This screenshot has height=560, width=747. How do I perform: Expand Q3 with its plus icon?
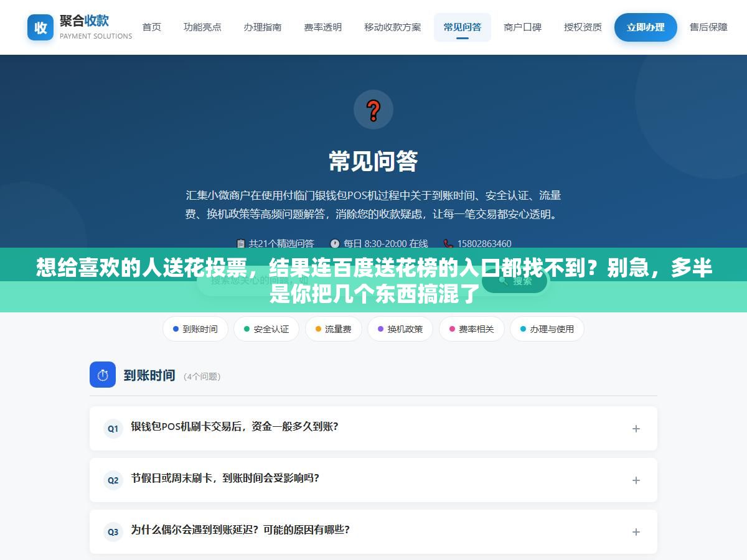click(636, 532)
